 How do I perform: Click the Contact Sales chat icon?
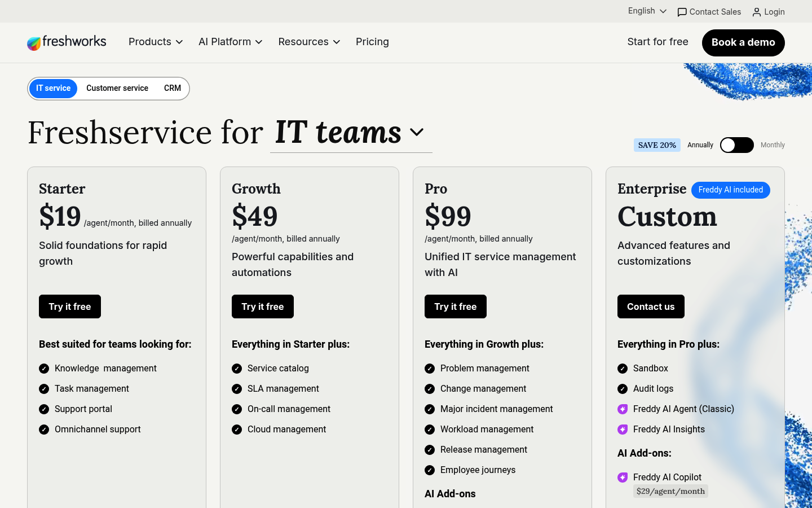(x=682, y=12)
